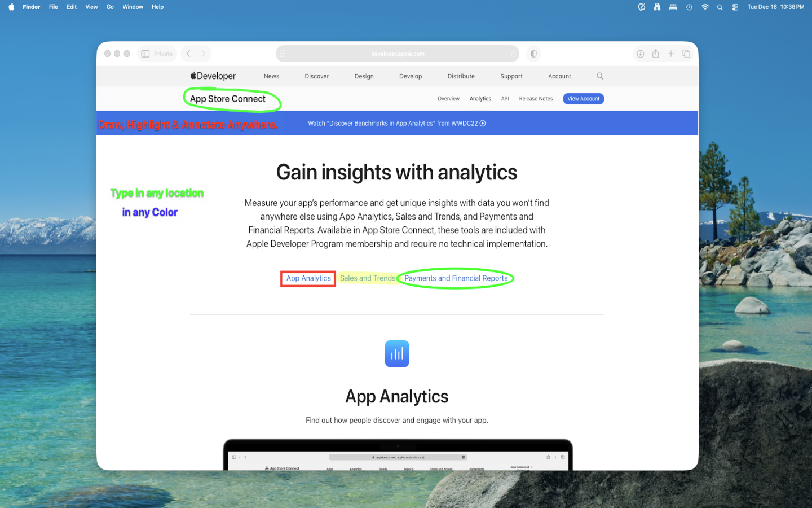This screenshot has height=508, width=812.
Task: Click the developer site search magnifier
Action: (x=600, y=76)
